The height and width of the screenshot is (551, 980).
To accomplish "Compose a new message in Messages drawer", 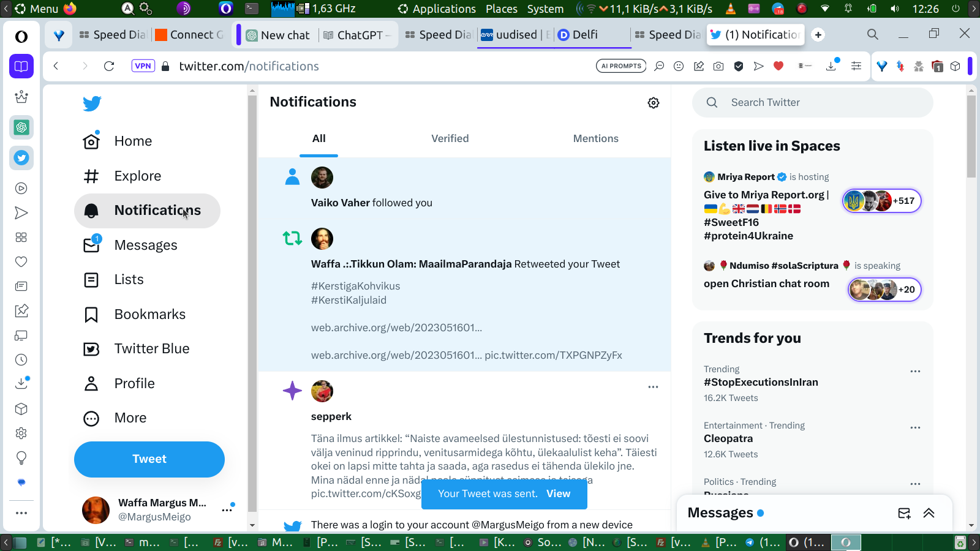I will pos(904,513).
